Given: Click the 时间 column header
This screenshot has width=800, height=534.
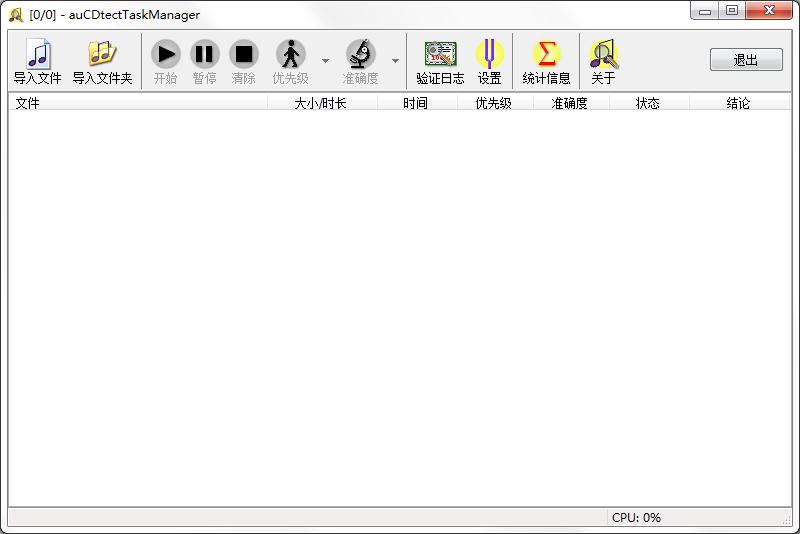Looking at the screenshot, I should click(416, 103).
